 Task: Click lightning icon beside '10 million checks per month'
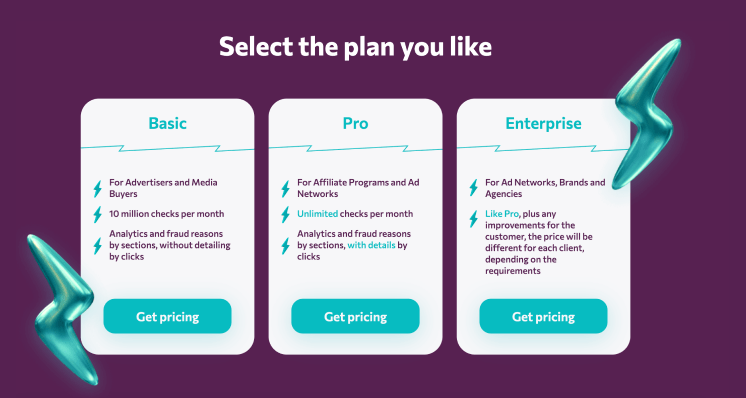98,214
